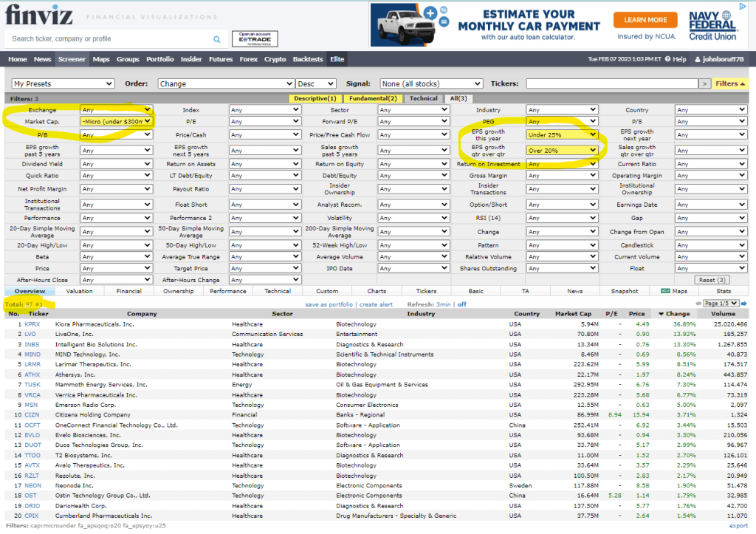Click the Tickers input field
Screen dimensions: 756x534
(x=610, y=83)
